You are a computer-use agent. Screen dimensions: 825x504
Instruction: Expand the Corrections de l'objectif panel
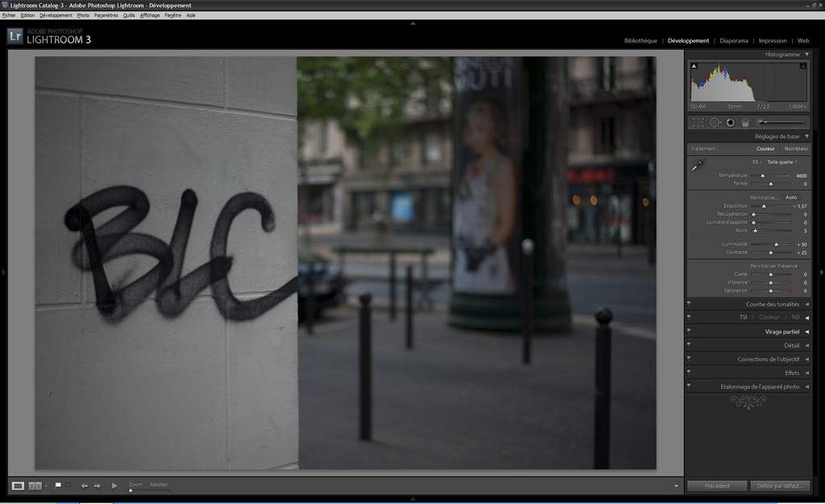click(x=807, y=359)
